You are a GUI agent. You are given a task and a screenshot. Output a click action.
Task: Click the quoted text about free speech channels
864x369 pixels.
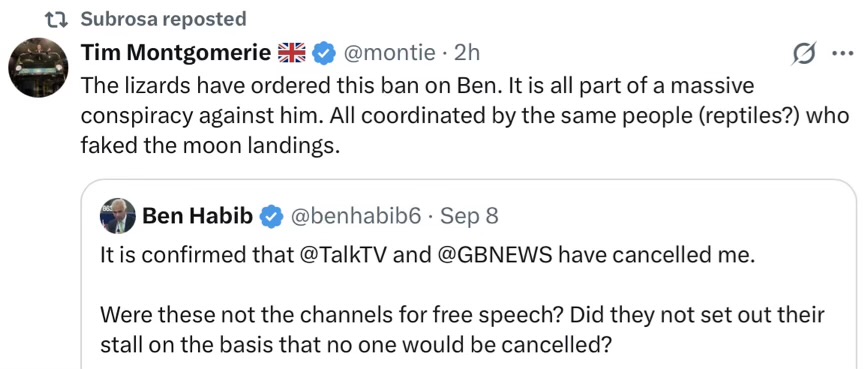point(462,330)
